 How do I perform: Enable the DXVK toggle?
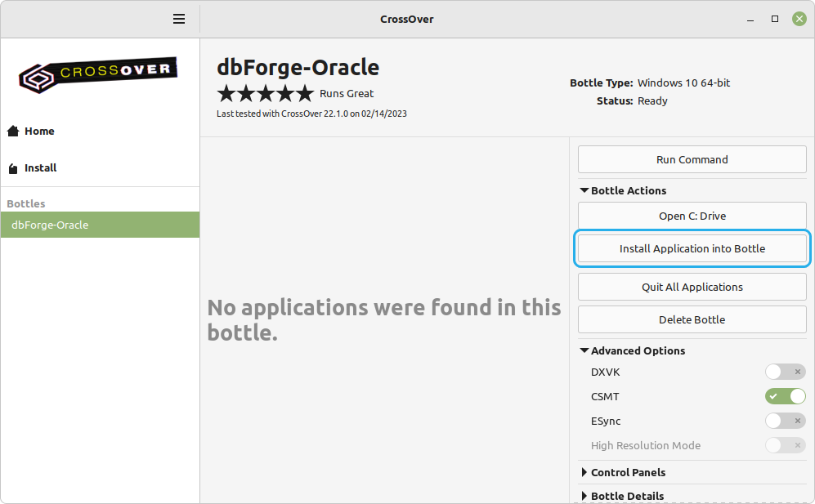[785, 372]
